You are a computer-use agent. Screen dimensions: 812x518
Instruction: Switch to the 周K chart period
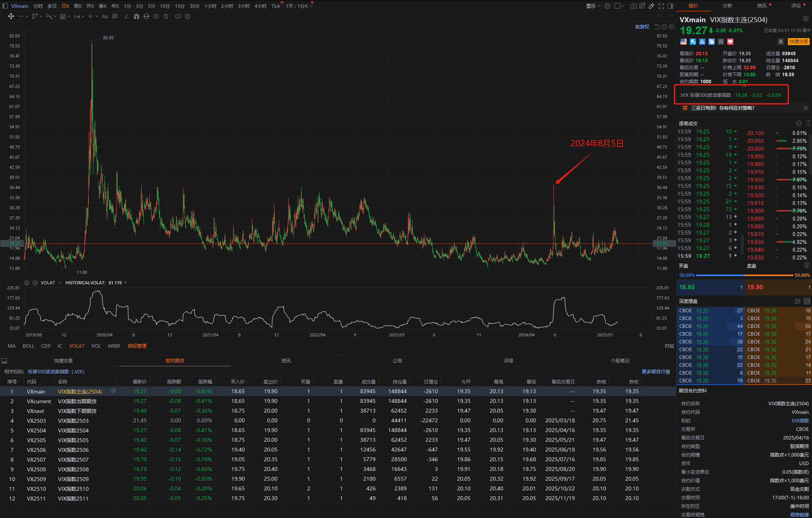point(78,6)
